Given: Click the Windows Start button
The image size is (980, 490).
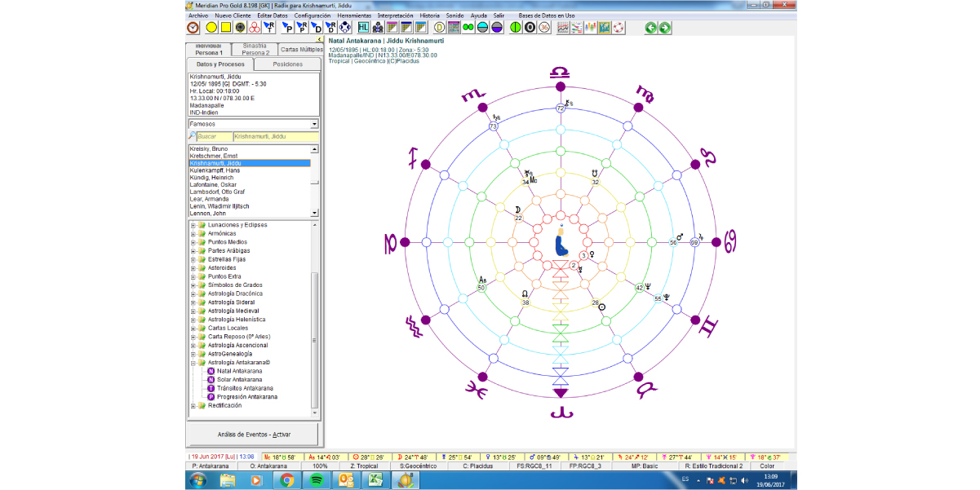Looking at the screenshot, I should (x=197, y=480).
